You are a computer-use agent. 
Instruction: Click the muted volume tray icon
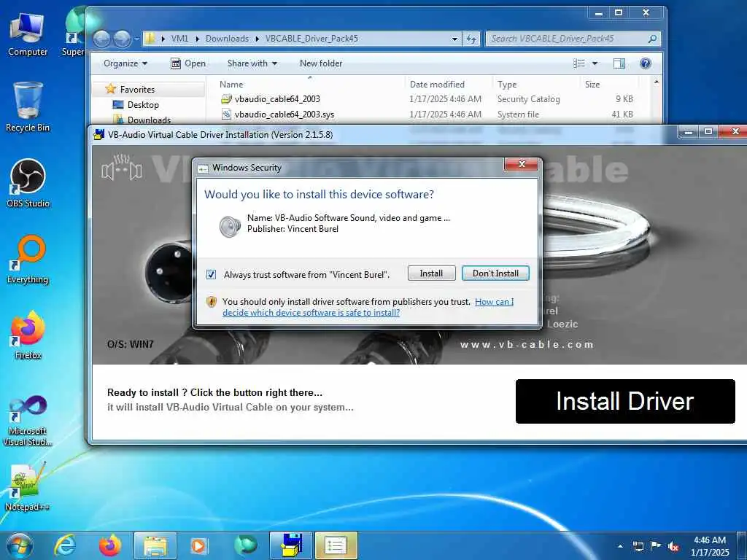(673, 547)
